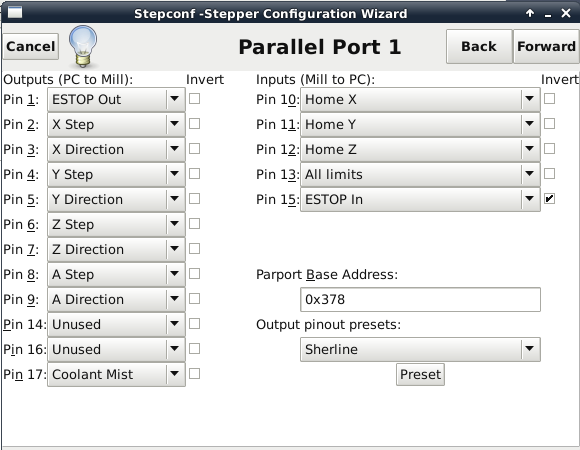Click the Parport Base Address field
The image size is (580, 450).
[x=420, y=299]
